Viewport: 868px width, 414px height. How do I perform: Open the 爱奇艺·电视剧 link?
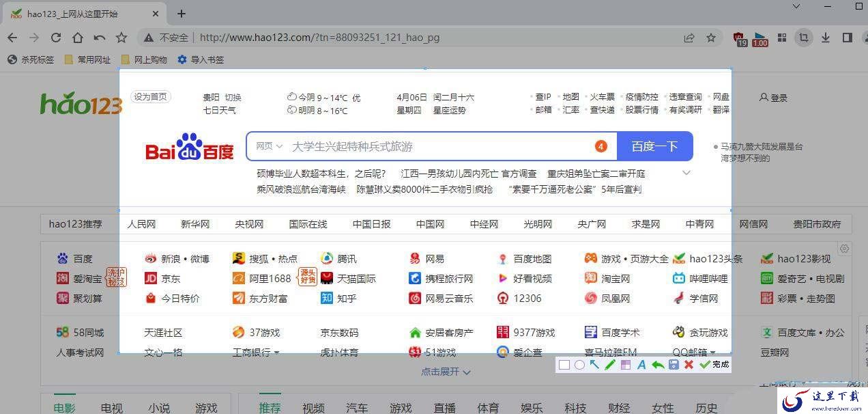pyautogui.click(x=803, y=279)
